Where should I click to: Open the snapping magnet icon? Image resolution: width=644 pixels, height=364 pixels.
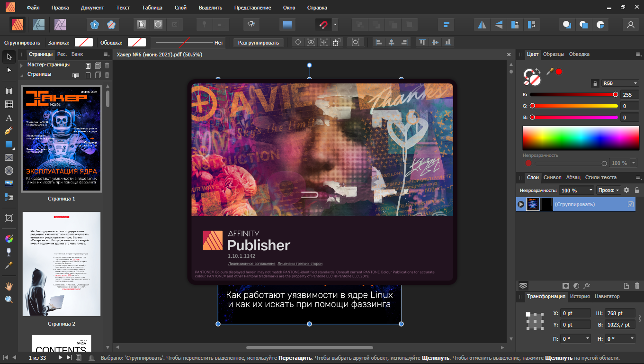click(323, 24)
